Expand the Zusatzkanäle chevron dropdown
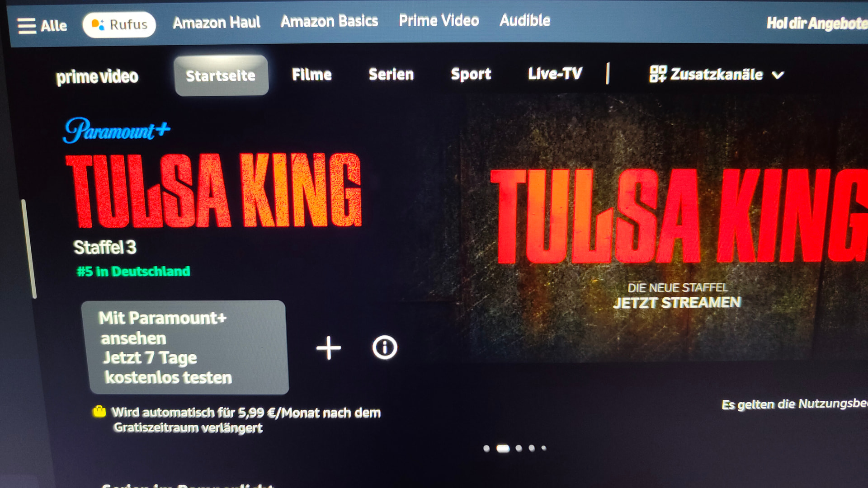This screenshot has width=868, height=488. [x=778, y=75]
